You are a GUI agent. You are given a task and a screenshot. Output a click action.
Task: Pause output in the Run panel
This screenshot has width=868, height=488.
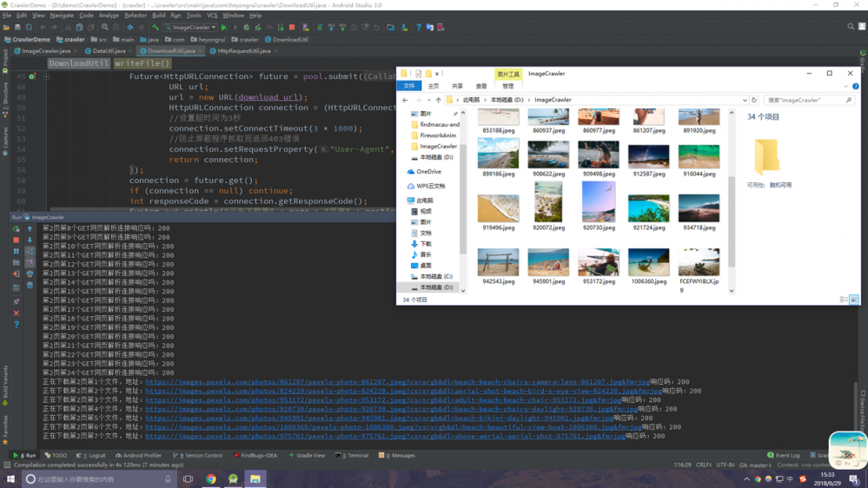[17, 252]
